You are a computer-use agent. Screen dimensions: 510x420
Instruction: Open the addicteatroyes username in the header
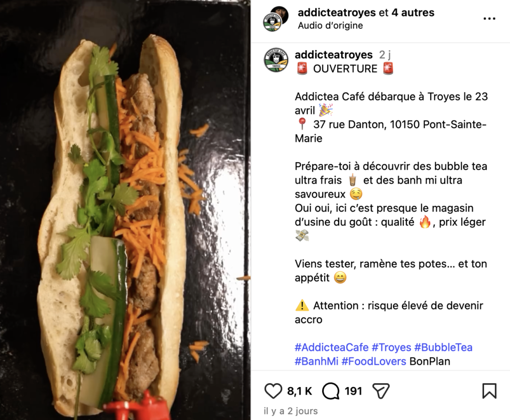[x=337, y=12]
